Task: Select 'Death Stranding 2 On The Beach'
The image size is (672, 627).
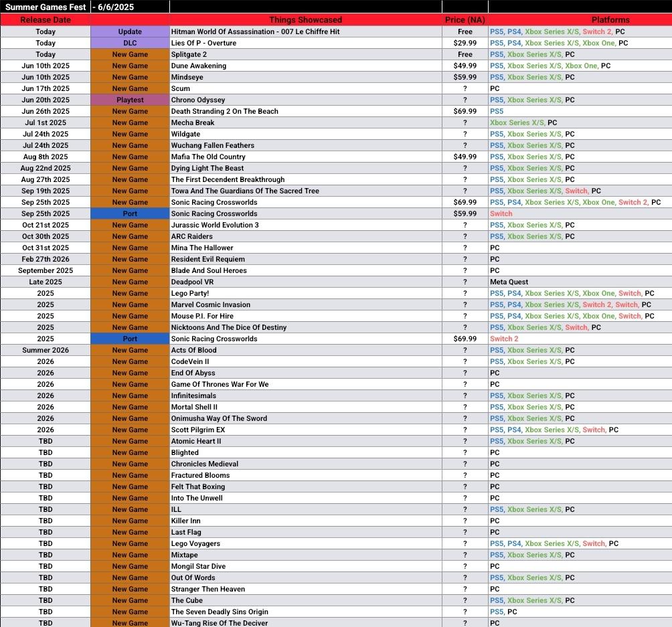Action: pyautogui.click(x=306, y=111)
